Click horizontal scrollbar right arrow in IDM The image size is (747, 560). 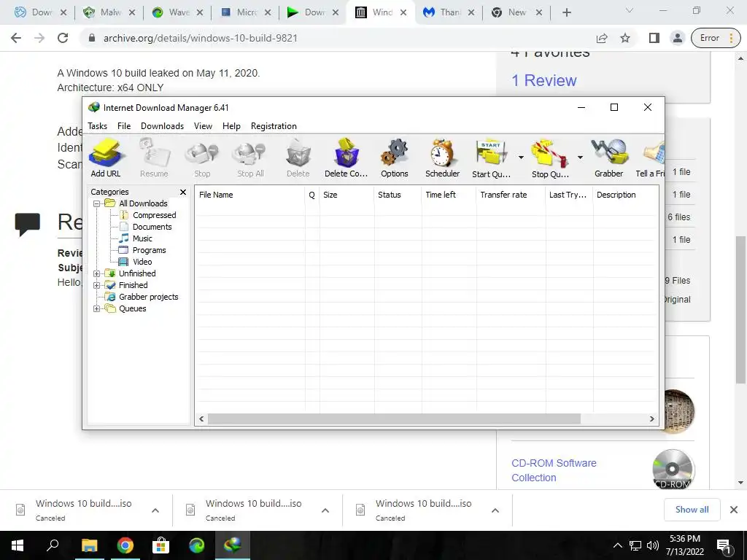[x=651, y=419]
